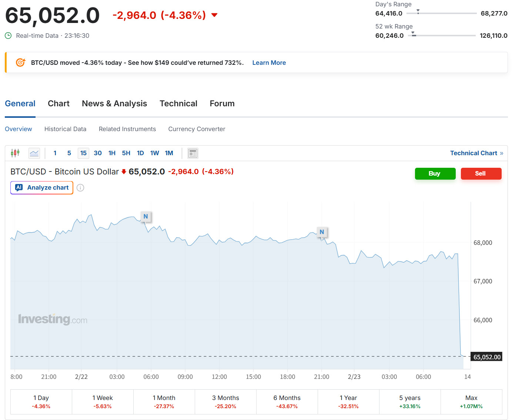512x420 pixels.
Task: Click the red down triangle beside -4.36%
Action: coord(214,15)
